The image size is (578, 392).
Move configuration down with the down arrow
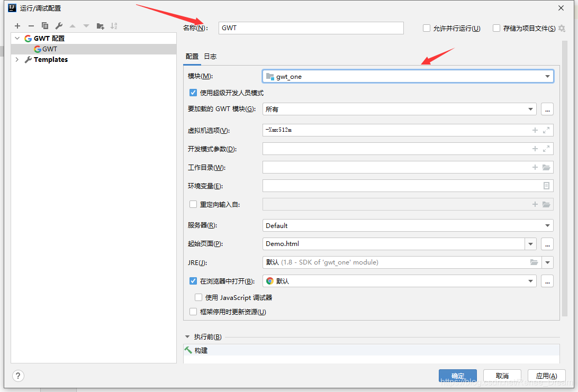86,26
